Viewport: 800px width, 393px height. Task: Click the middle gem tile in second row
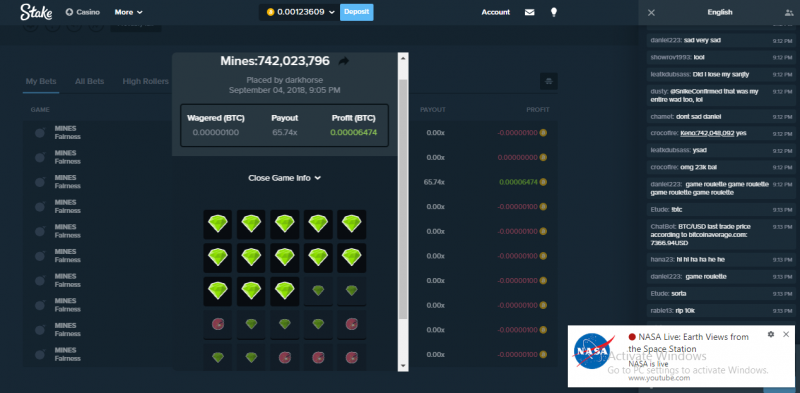pyautogui.click(x=285, y=258)
